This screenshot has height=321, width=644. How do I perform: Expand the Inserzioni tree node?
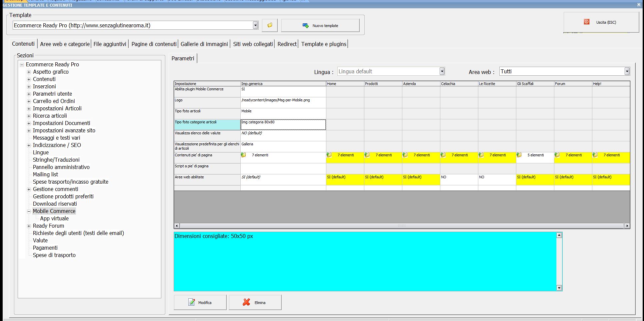coord(29,87)
